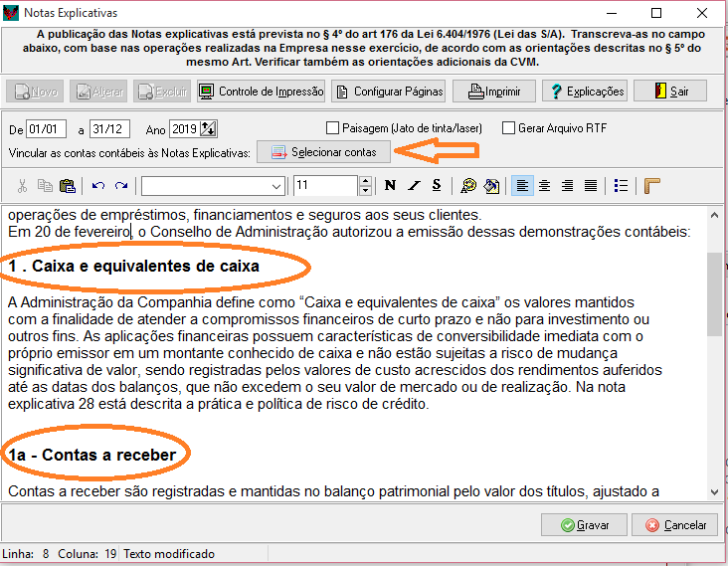Click the font size stepper arrows
728x566 pixels.
[x=365, y=186]
